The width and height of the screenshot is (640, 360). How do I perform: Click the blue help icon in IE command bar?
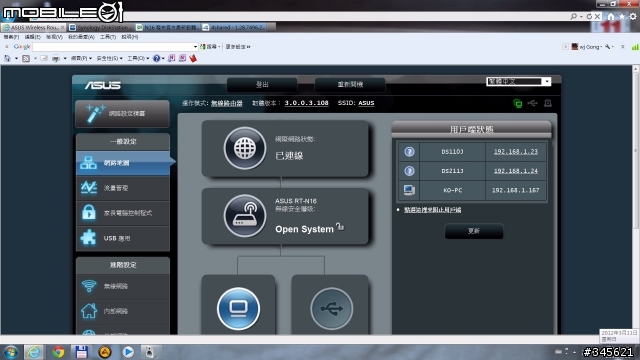coord(156,58)
